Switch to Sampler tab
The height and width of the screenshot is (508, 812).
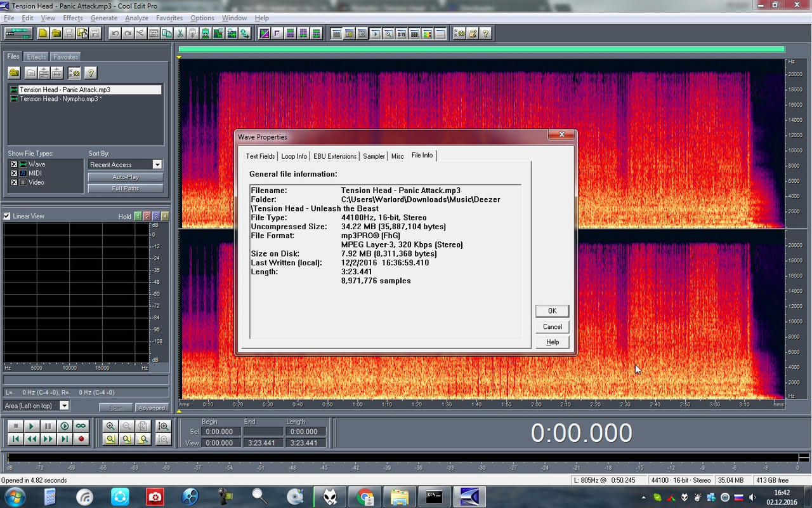click(x=374, y=156)
